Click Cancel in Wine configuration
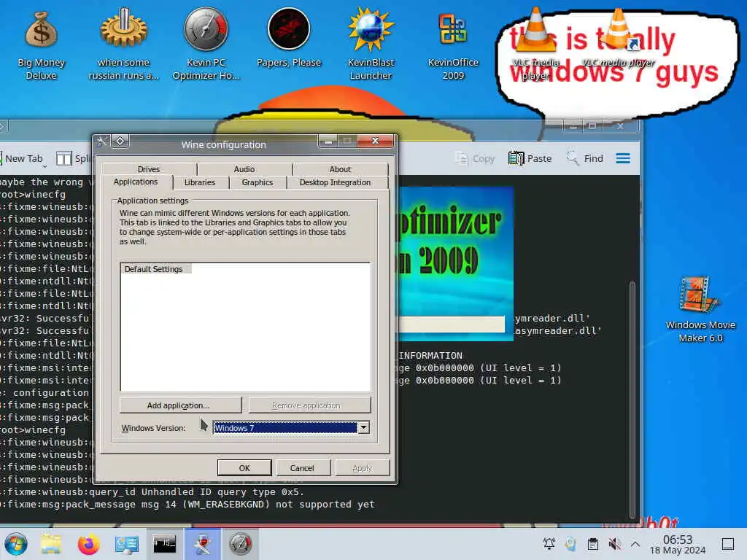The height and width of the screenshot is (560, 747). coord(303,468)
